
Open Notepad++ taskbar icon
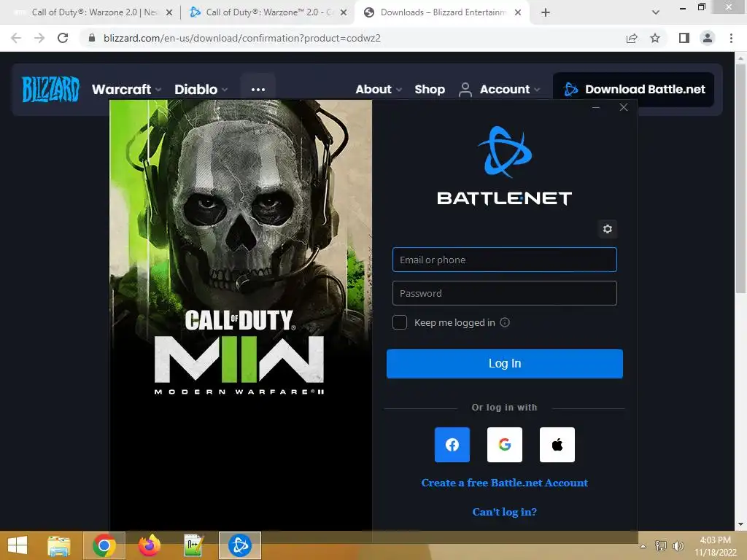pos(194,545)
